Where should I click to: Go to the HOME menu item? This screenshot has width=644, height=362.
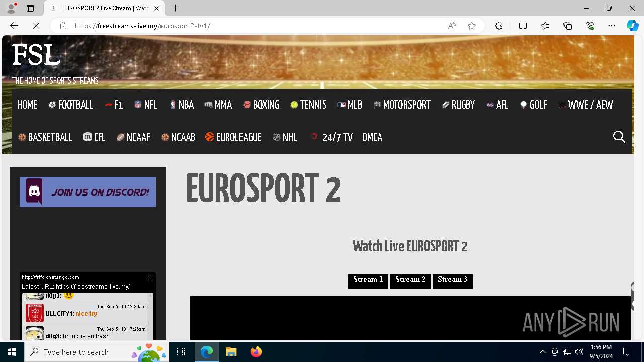(27, 105)
